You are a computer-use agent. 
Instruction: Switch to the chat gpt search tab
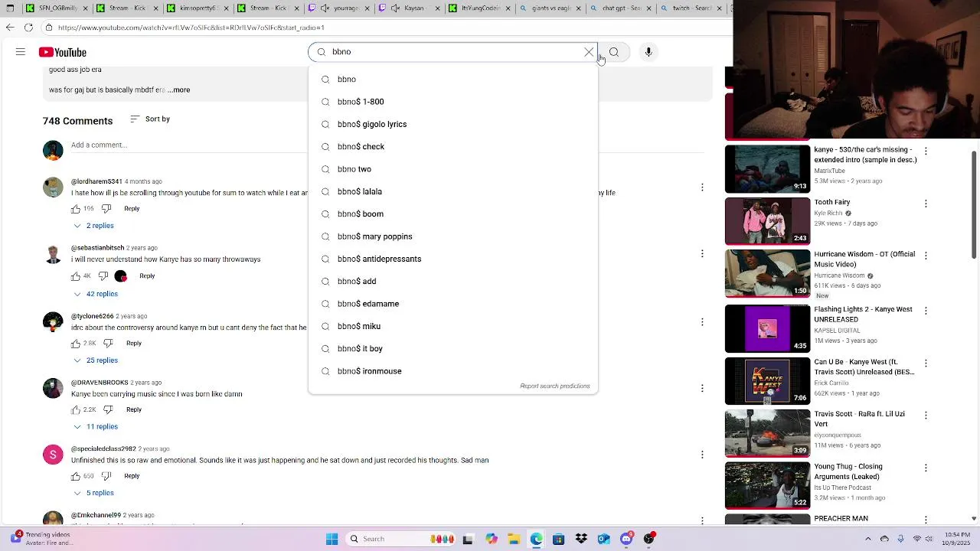pos(620,8)
